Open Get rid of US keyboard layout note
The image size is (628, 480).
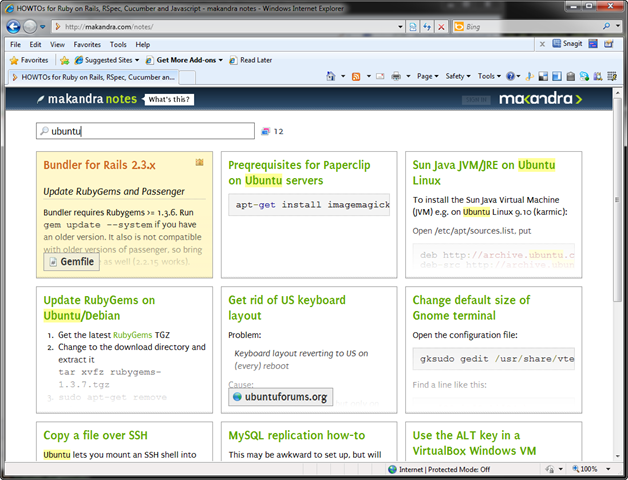coord(287,308)
